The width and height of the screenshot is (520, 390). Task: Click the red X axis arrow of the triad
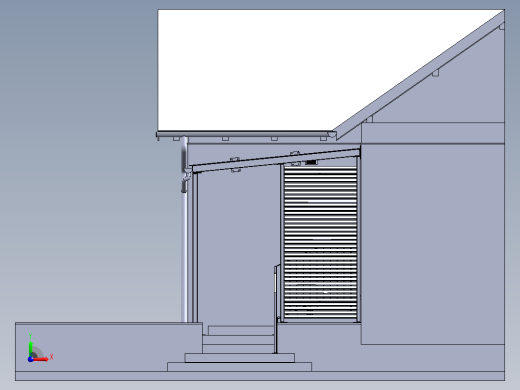42,359
